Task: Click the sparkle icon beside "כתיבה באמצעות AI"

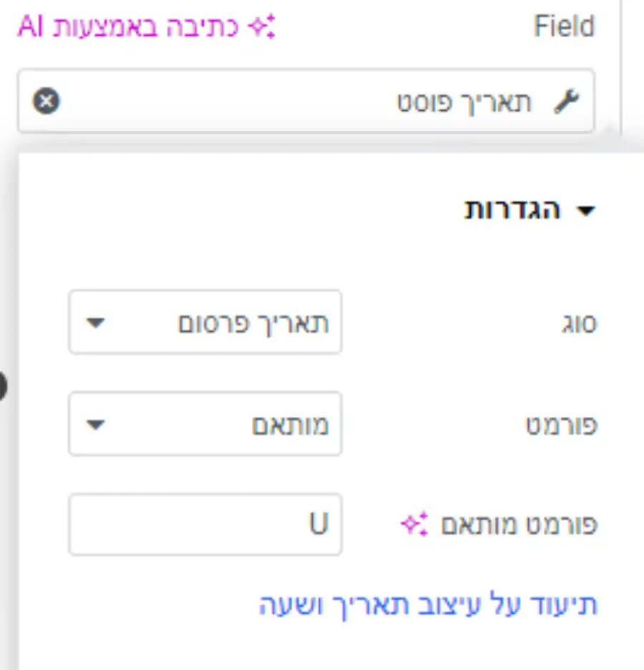Action: click(x=262, y=26)
